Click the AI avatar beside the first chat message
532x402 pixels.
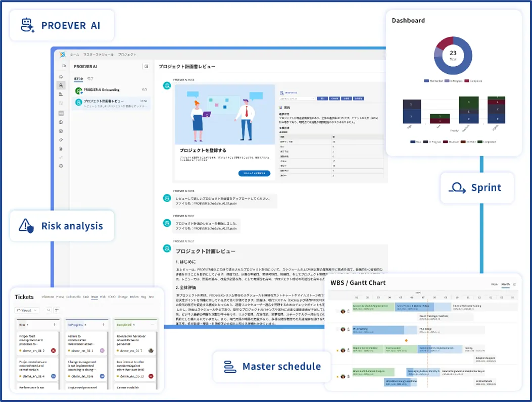pyautogui.click(x=167, y=85)
